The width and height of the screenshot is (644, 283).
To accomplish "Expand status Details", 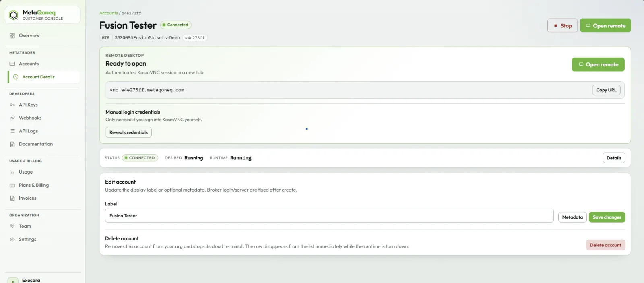I will (614, 158).
